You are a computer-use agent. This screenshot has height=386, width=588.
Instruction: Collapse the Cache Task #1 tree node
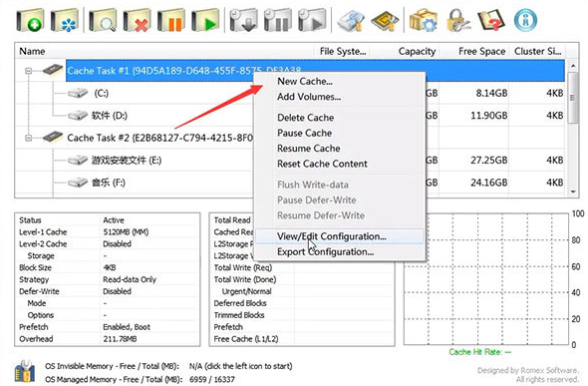(29, 71)
